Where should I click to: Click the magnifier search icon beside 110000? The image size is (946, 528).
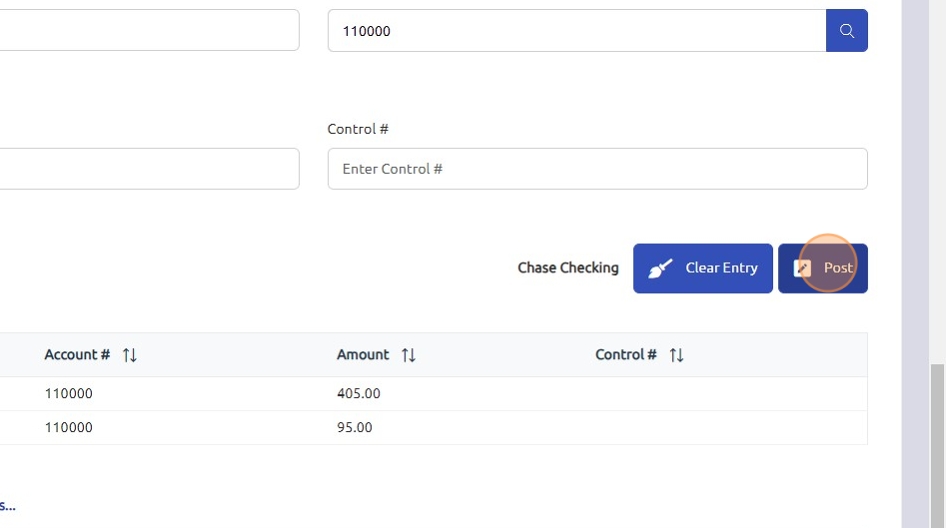click(x=846, y=31)
